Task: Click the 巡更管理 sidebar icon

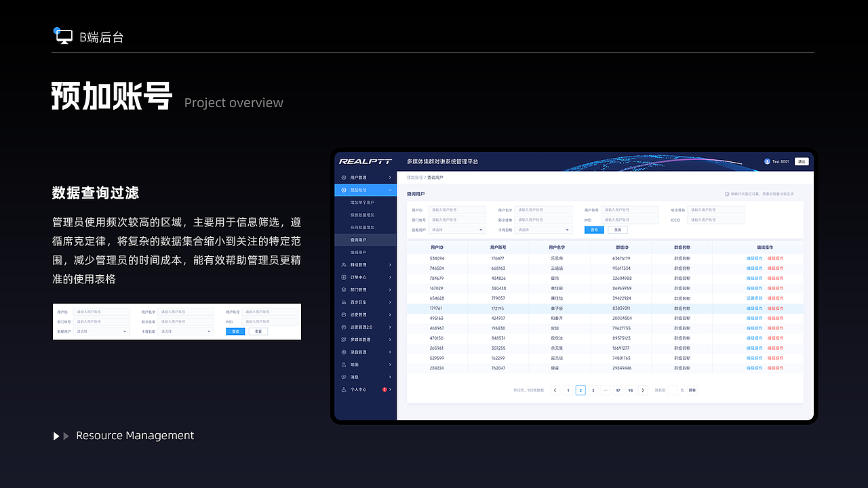Action: (x=344, y=314)
